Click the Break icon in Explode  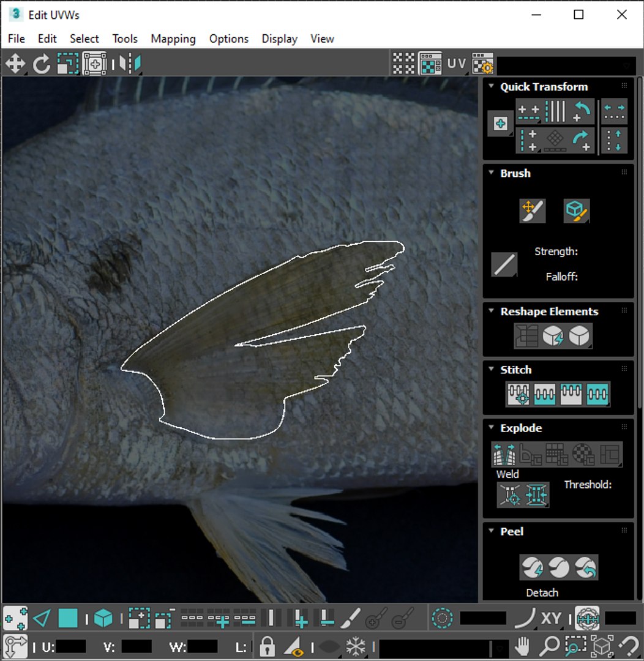point(504,454)
